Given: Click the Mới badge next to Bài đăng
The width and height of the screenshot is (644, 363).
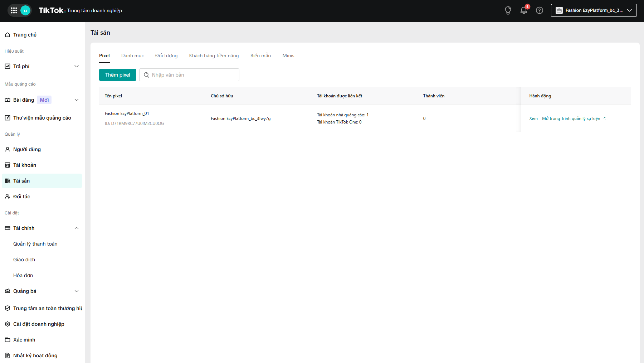Looking at the screenshot, I should point(44,100).
